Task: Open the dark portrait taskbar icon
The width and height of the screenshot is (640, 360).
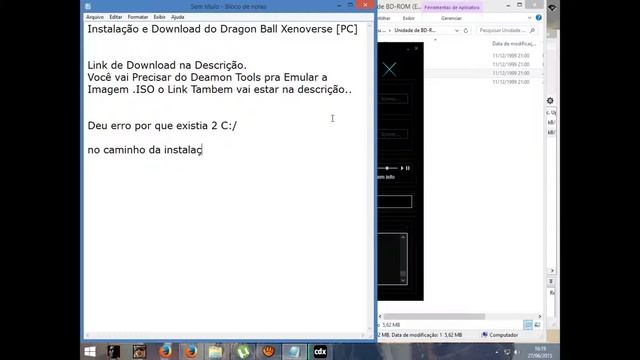Action: [114, 351]
